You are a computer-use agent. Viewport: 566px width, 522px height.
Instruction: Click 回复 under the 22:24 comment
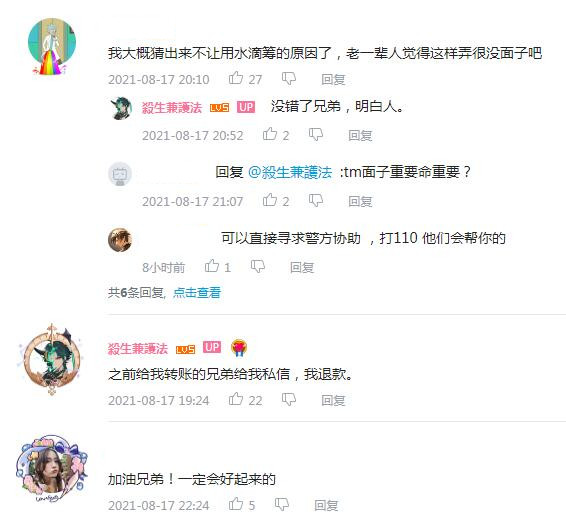326,505
